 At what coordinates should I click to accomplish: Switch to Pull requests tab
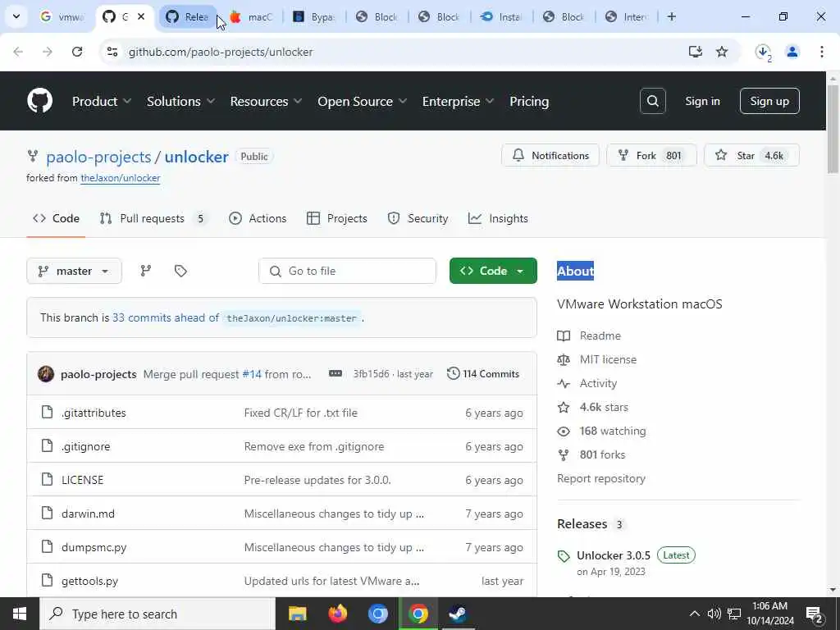152,218
